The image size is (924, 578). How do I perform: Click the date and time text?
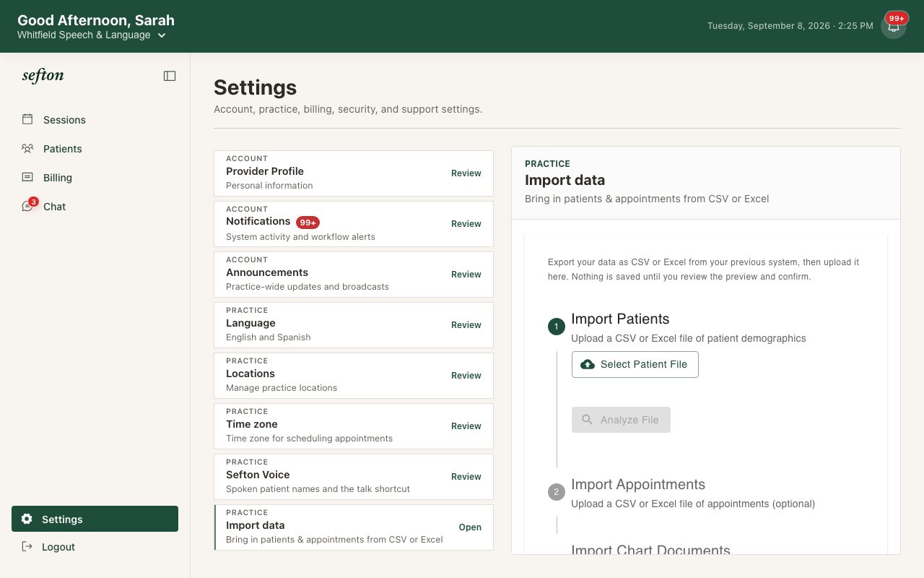coord(790,26)
